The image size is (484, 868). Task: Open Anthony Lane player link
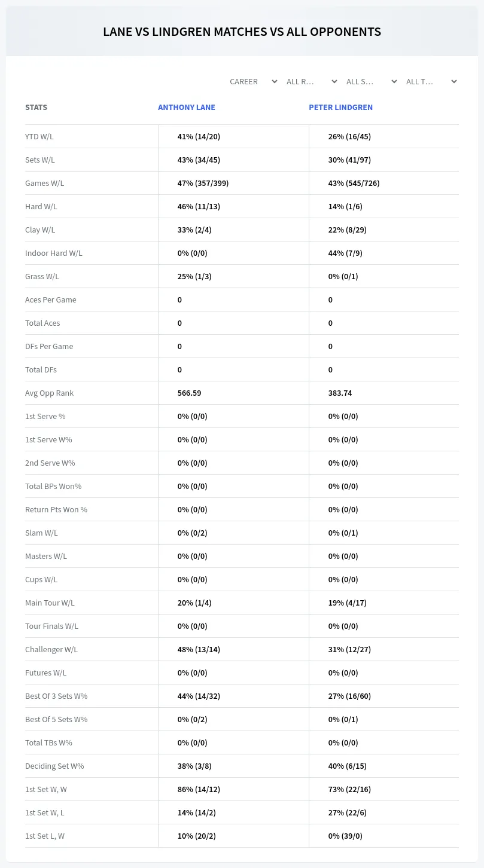click(187, 108)
